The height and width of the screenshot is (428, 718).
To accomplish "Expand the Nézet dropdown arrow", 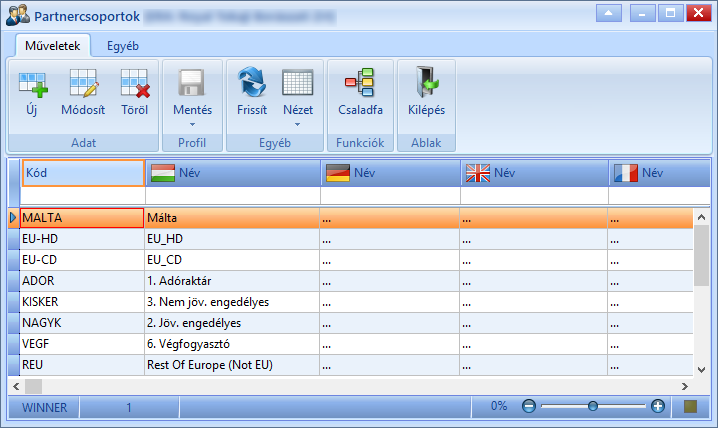I will coord(298,125).
